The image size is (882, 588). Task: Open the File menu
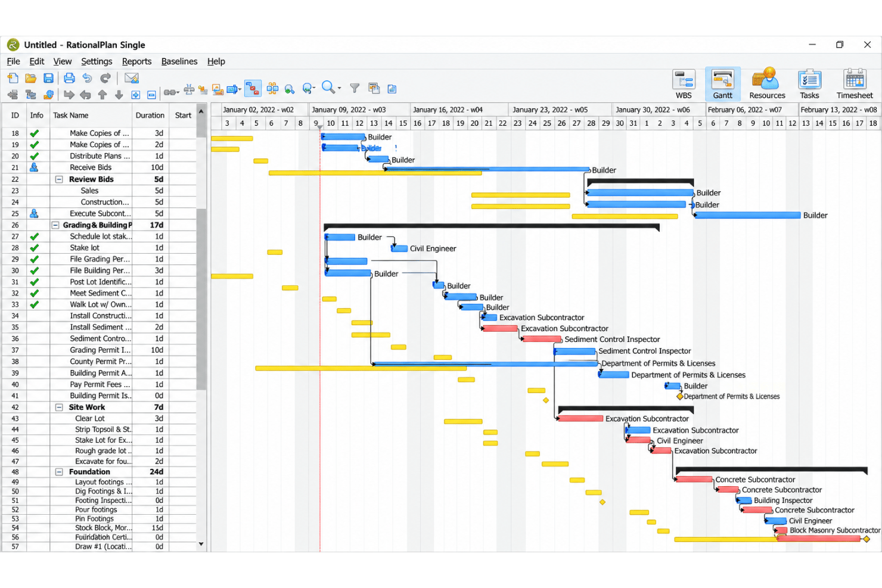(x=13, y=61)
